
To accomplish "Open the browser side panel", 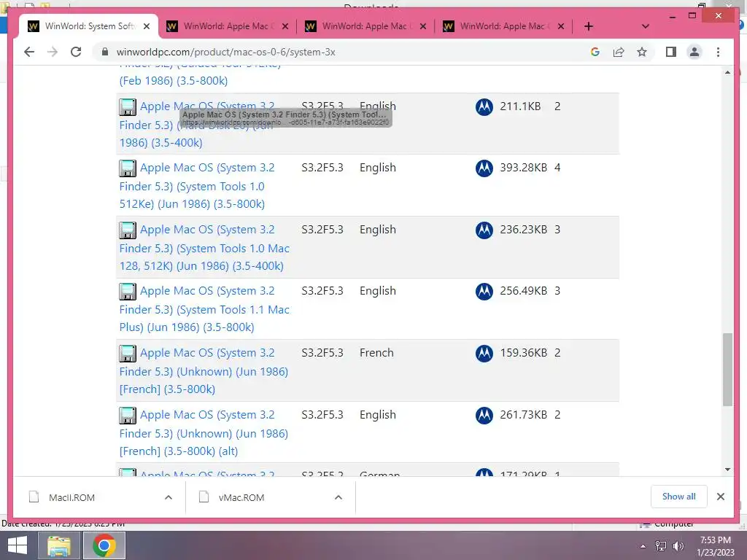I will 671,52.
